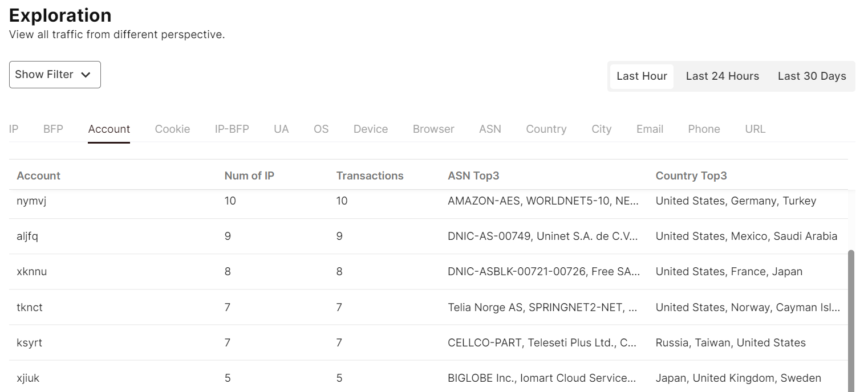Switch to the Country tab
This screenshot has height=392, width=868.
coord(546,129)
